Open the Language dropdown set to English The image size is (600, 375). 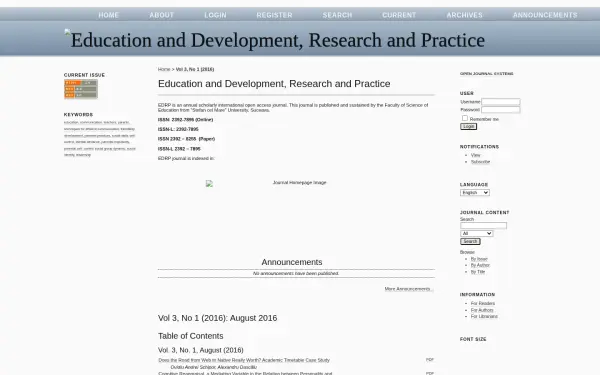[475, 192]
